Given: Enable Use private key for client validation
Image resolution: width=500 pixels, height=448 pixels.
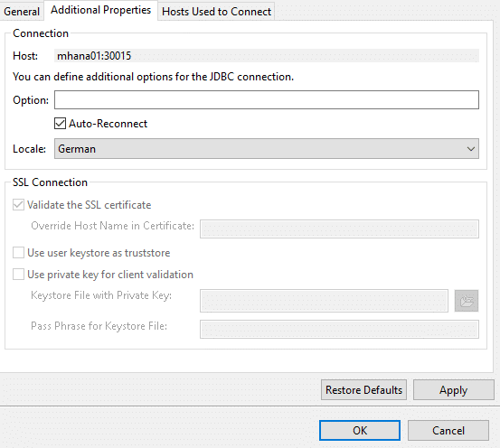Looking at the screenshot, I should click(18, 274).
